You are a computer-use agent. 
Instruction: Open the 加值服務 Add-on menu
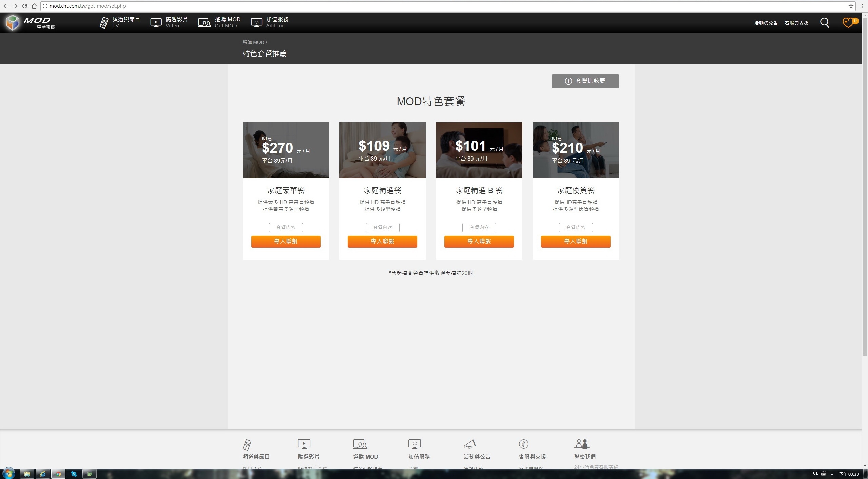(269, 22)
